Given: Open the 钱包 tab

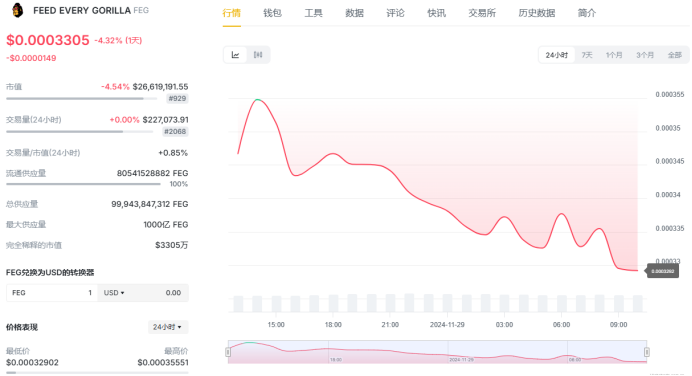Looking at the screenshot, I should click(x=272, y=13).
